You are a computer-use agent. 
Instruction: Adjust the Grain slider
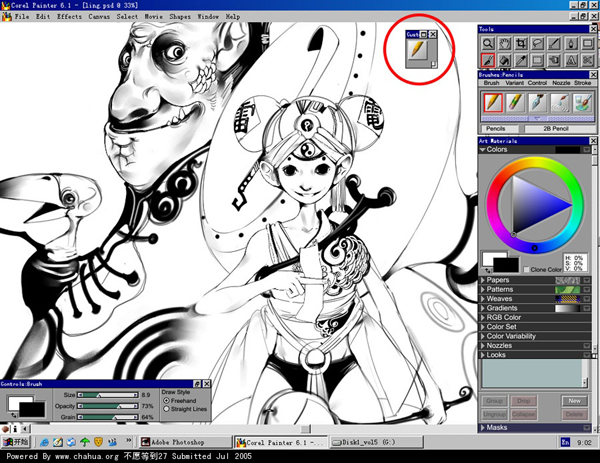click(x=108, y=417)
